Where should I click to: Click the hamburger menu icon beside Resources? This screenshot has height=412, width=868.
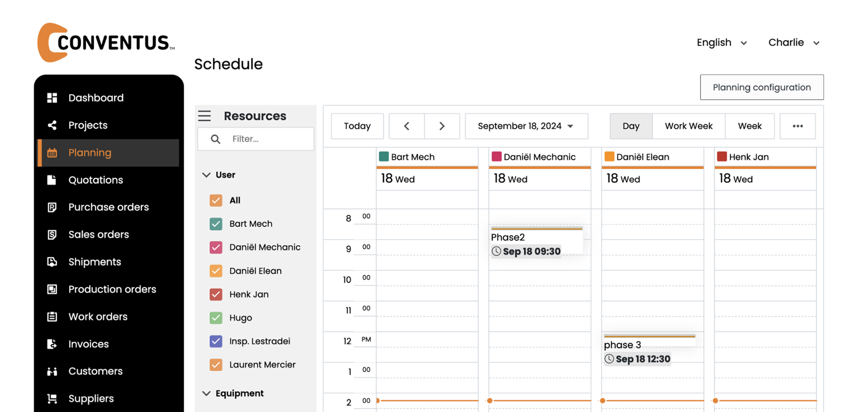click(x=204, y=116)
